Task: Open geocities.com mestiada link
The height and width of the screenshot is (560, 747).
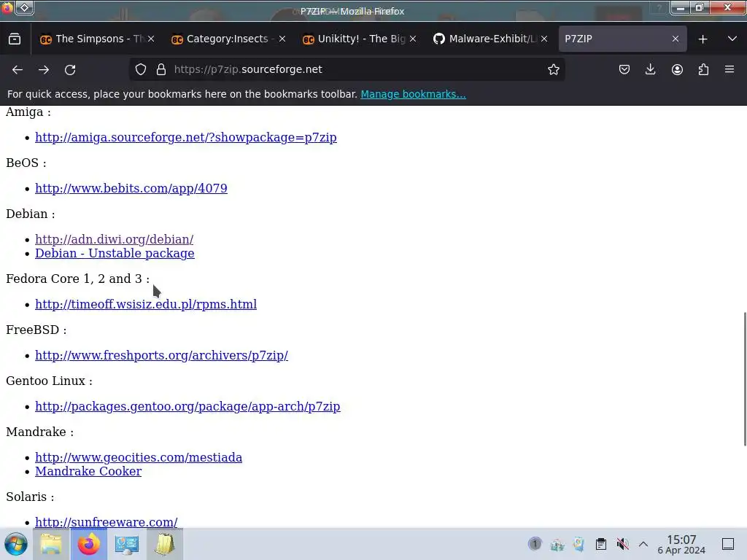Action: click(x=139, y=457)
